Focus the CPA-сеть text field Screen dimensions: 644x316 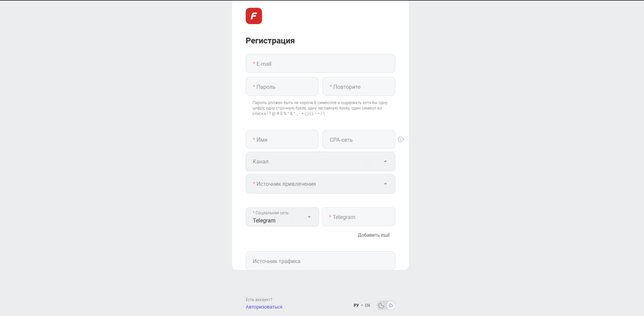[359, 140]
